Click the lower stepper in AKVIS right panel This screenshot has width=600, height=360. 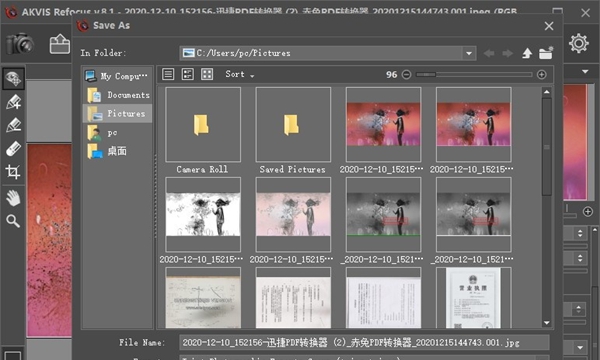click(x=579, y=309)
